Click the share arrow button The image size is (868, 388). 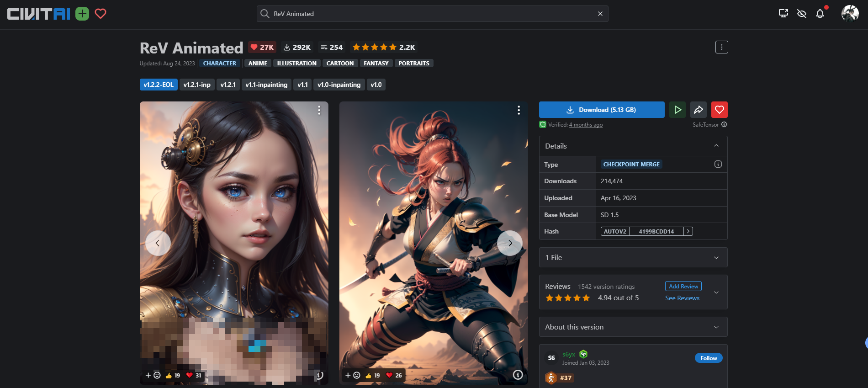[x=699, y=110]
